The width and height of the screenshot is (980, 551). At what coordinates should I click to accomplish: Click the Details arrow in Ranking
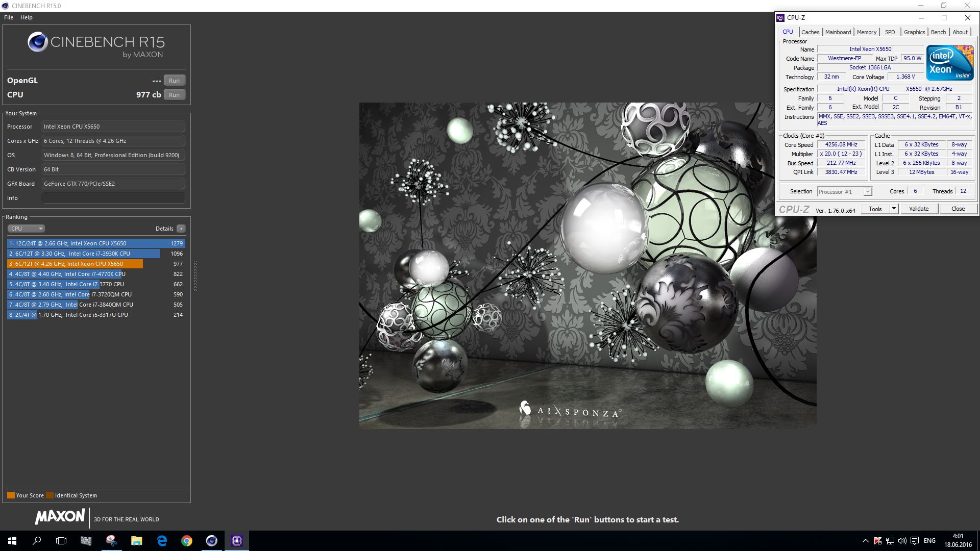(x=181, y=229)
